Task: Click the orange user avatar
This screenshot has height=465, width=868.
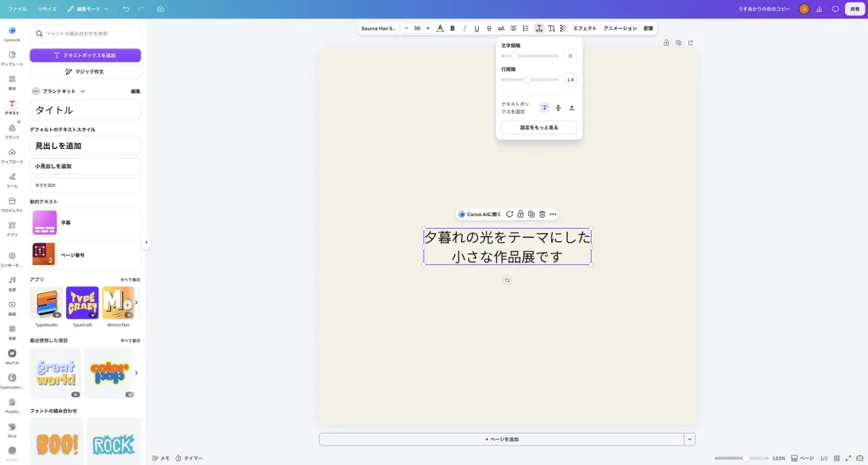Action: click(804, 8)
